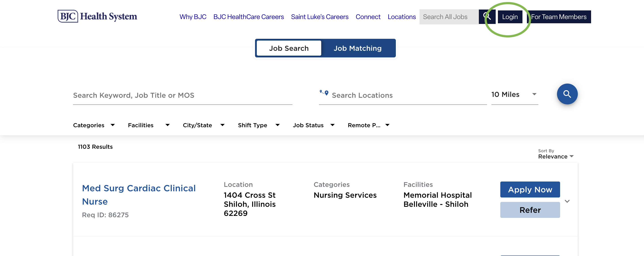Click the 1103 Results count text
This screenshot has width=644, height=256.
pos(95,147)
